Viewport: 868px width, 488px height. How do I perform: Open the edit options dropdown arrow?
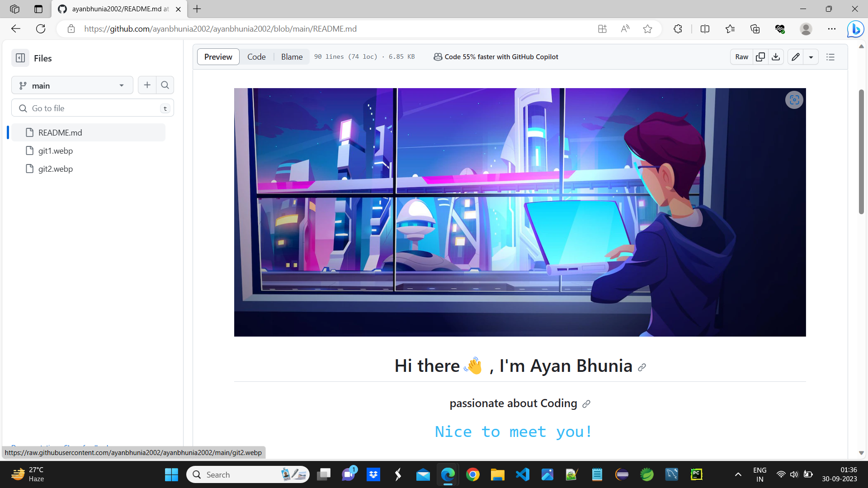811,56
